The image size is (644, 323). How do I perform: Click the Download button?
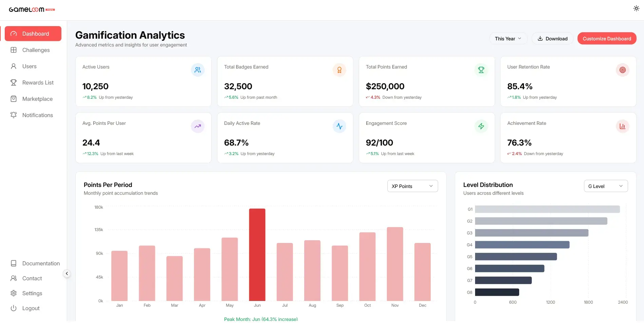552,39
